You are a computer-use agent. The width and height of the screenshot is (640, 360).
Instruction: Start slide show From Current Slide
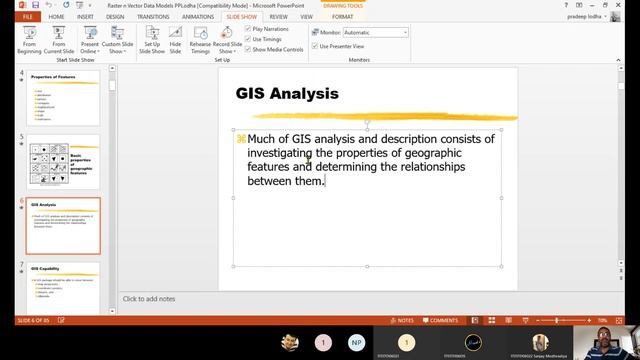click(x=59, y=40)
